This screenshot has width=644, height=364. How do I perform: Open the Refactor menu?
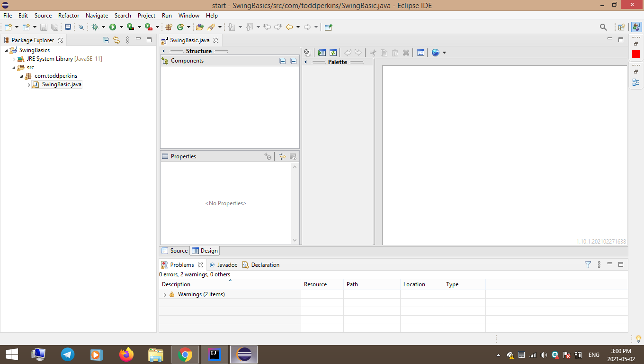tap(69, 16)
